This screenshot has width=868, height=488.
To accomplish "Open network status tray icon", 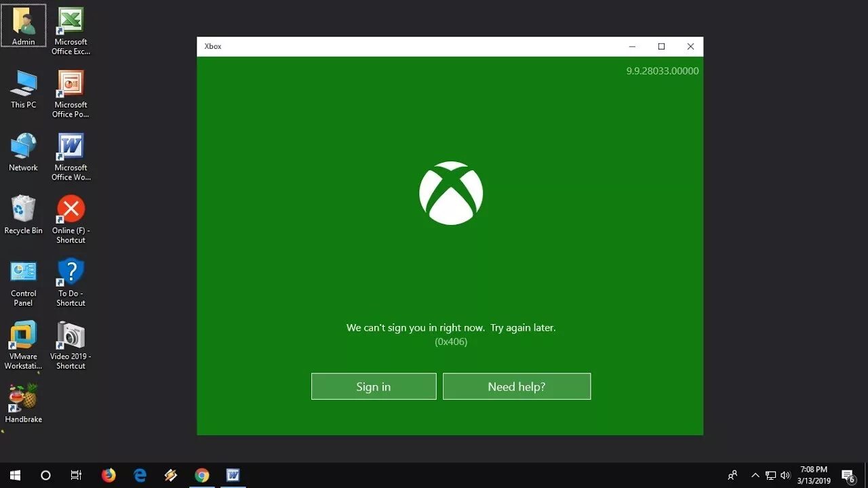I will [770, 475].
